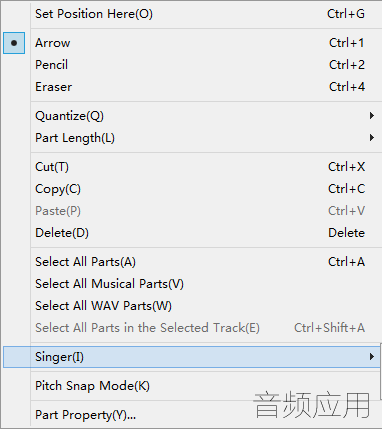Expand the Singer submenu arrow
Viewport: 382px width, 429px height.
372,357
